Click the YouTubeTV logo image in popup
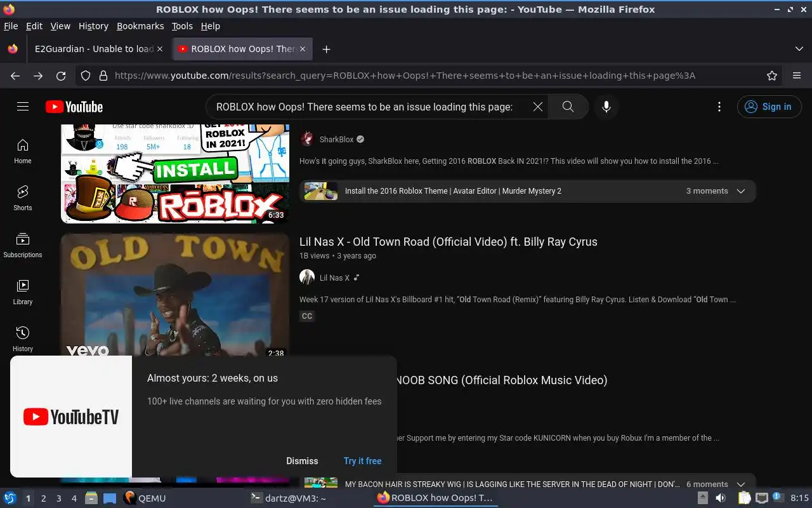The width and height of the screenshot is (812, 508). 71,417
